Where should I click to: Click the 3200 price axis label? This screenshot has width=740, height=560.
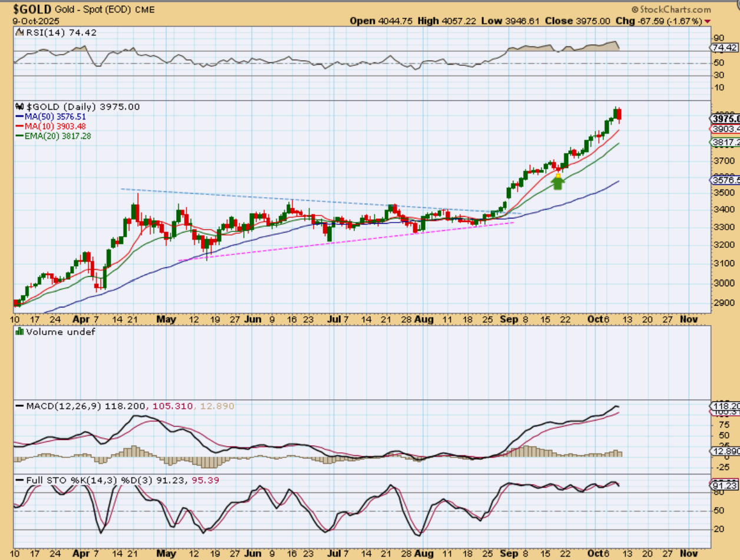(x=723, y=244)
